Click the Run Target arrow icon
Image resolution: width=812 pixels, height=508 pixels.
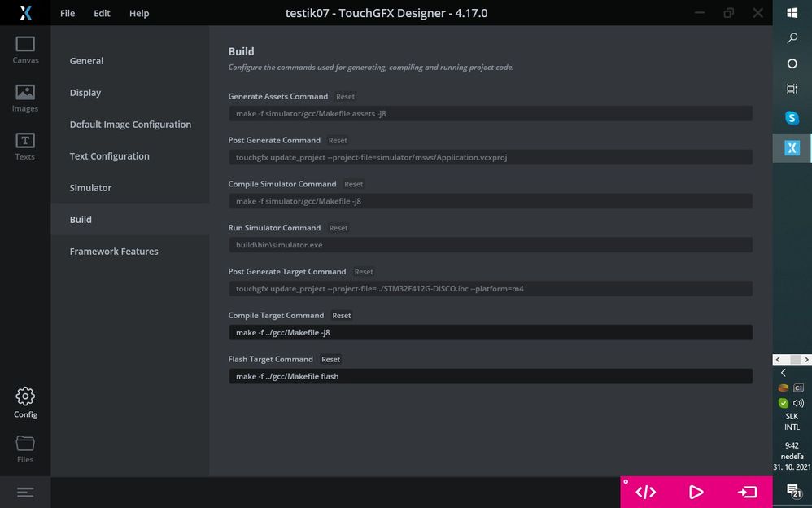tap(747, 492)
